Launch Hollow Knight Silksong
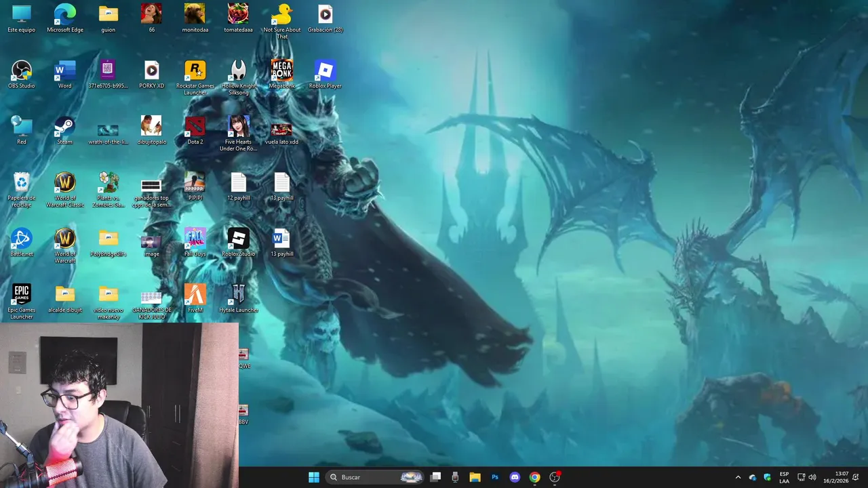This screenshot has width=868, height=488. pyautogui.click(x=238, y=78)
